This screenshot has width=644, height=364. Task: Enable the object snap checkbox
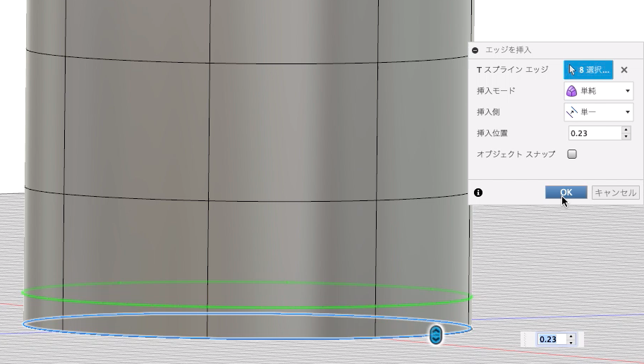(572, 154)
